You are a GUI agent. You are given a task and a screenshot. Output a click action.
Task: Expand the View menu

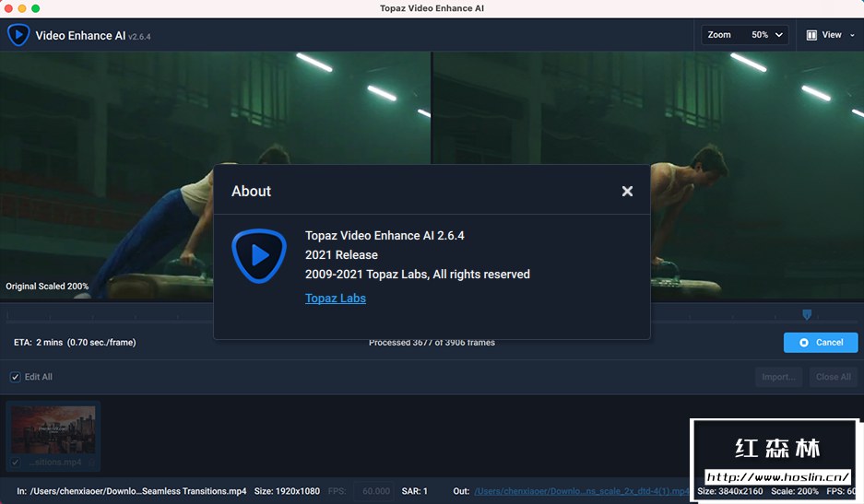[831, 35]
